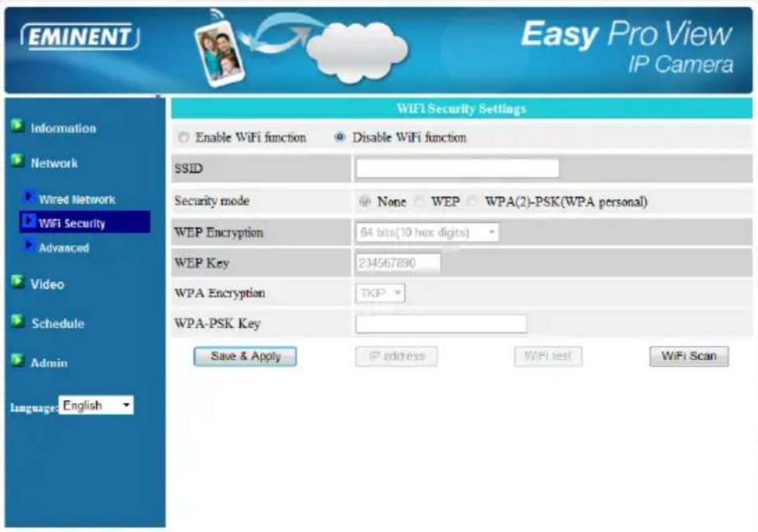Click the green arrow icon beside Information

tap(17, 126)
